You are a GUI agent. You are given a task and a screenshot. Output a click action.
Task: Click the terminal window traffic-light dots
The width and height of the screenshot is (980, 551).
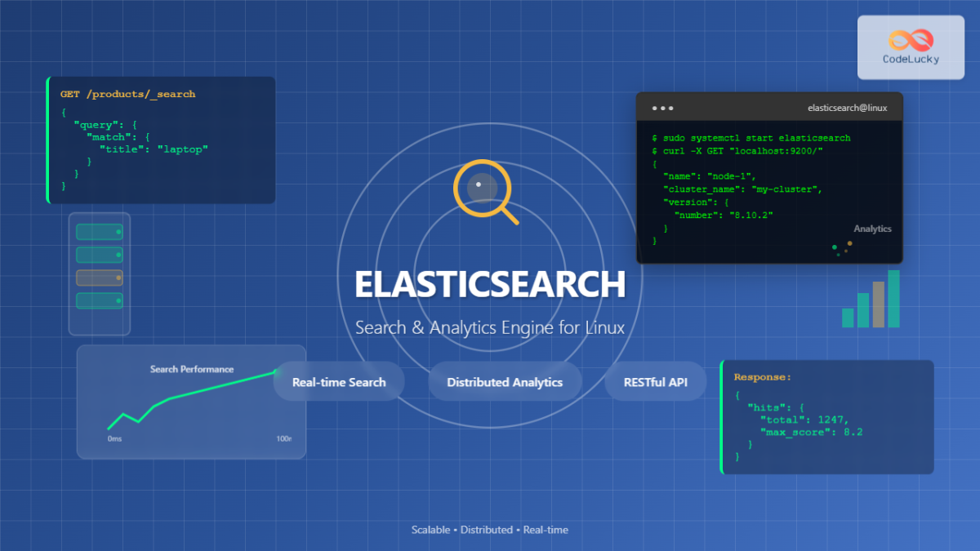(x=664, y=107)
